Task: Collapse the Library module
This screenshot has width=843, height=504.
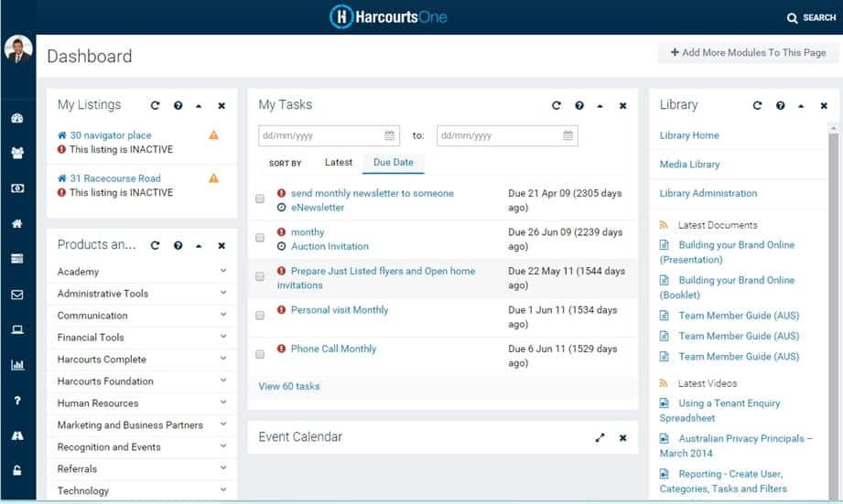Action: point(801,106)
